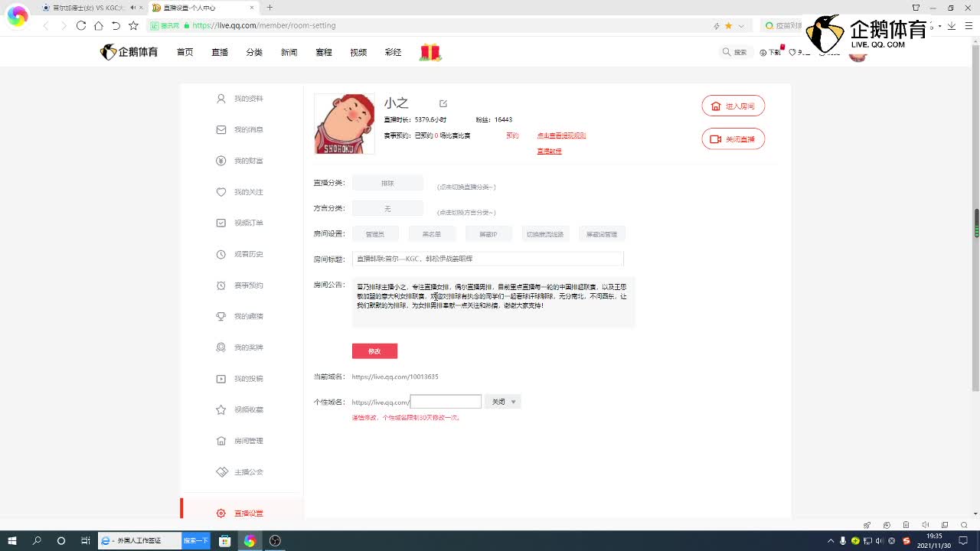Toggle 关闭直播 button to end stream
Screen dimensions: 980x551
733,139
